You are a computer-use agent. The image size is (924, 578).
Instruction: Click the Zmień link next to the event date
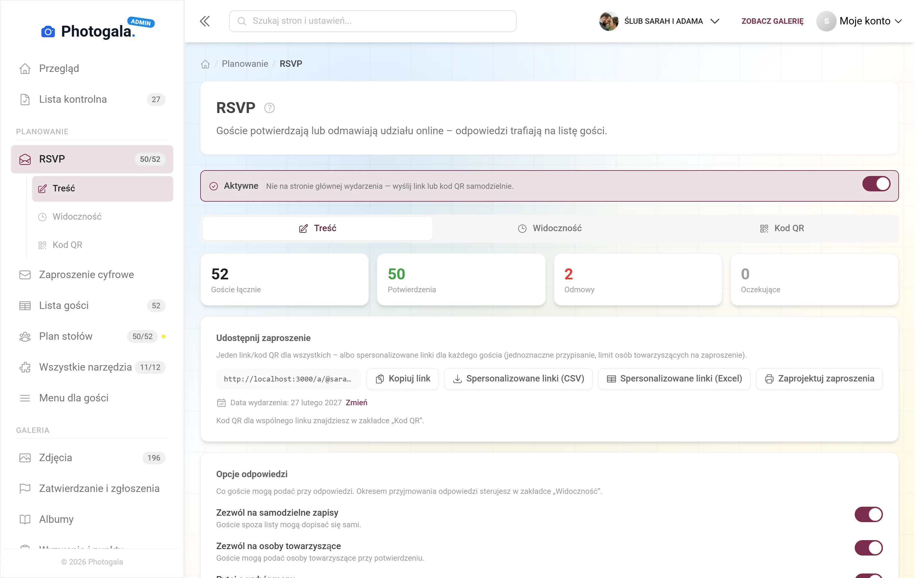point(356,403)
